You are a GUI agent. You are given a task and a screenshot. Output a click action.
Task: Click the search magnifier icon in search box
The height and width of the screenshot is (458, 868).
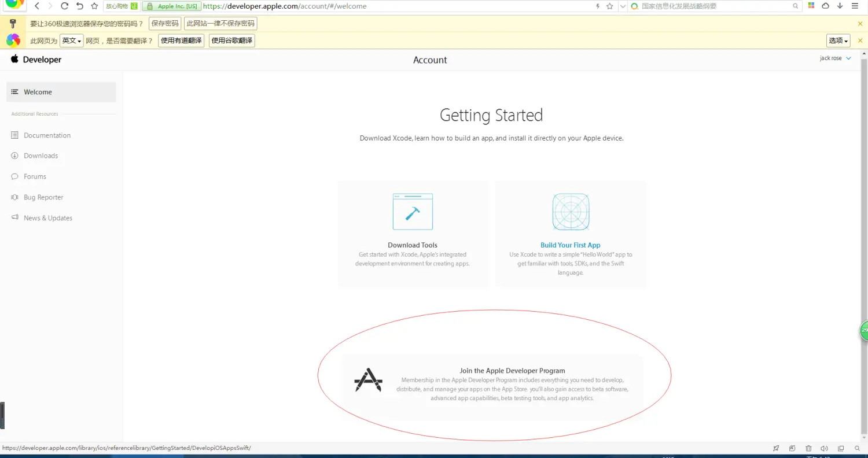796,6
